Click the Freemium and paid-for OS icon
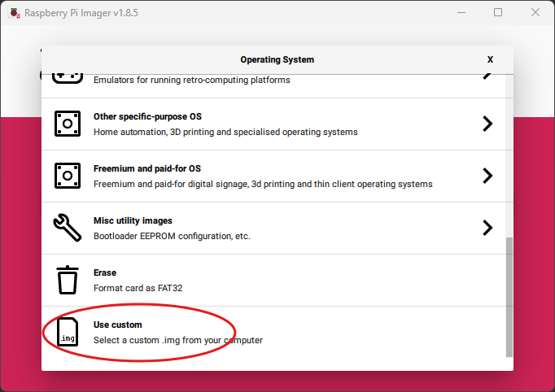Viewport: 555px width, 392px height. (x=68, y=176)
